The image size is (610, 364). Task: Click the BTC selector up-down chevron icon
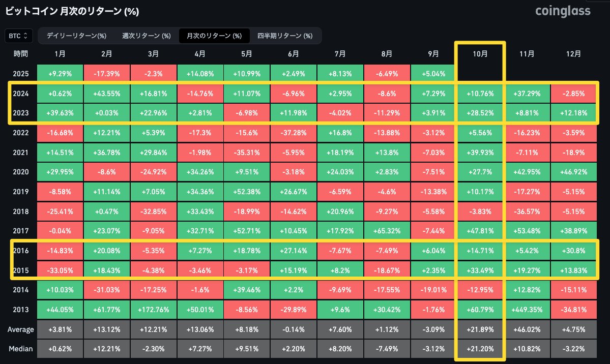tap(26, 36)
